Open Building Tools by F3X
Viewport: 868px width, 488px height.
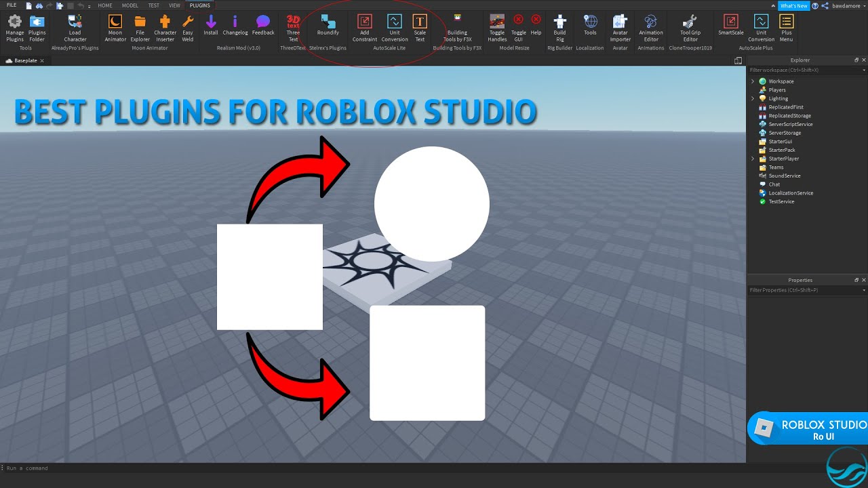click(457, 28)
